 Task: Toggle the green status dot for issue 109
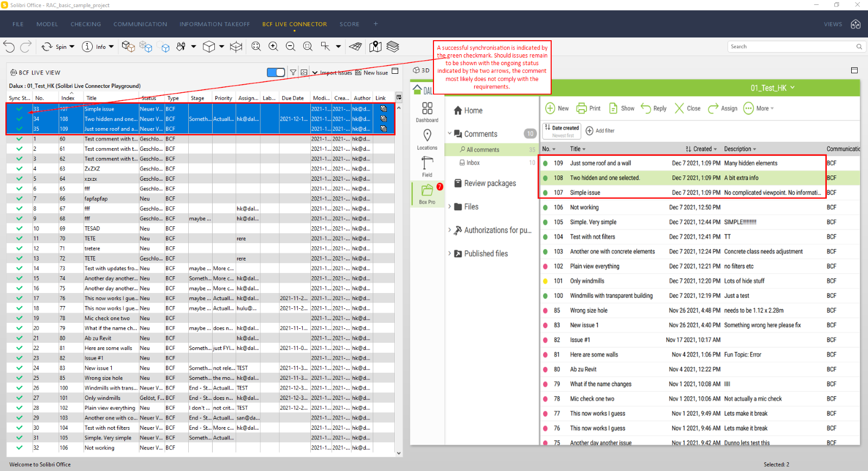coord(545,163)
